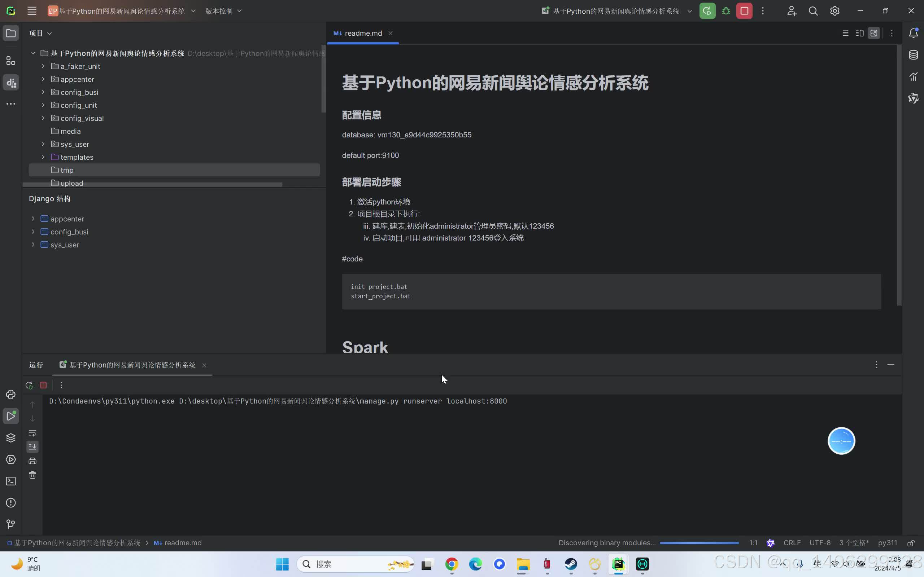The width and height of the screenshot is (924, 577).
Task: Expand appcenter in the Django structure panel
Action: point(33,219)
